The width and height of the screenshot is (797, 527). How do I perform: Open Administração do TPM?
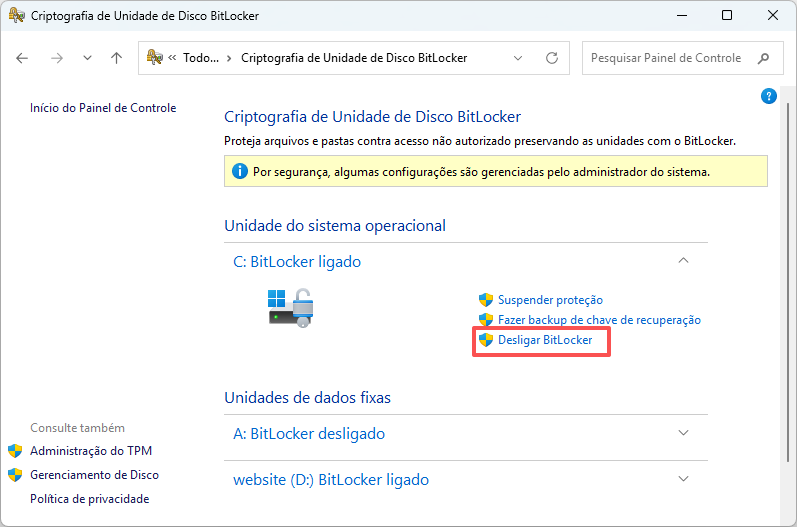(91, 451)
